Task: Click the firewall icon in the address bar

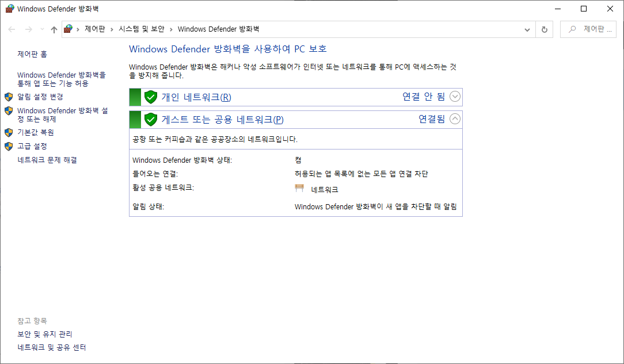Action: pos(69,29)
